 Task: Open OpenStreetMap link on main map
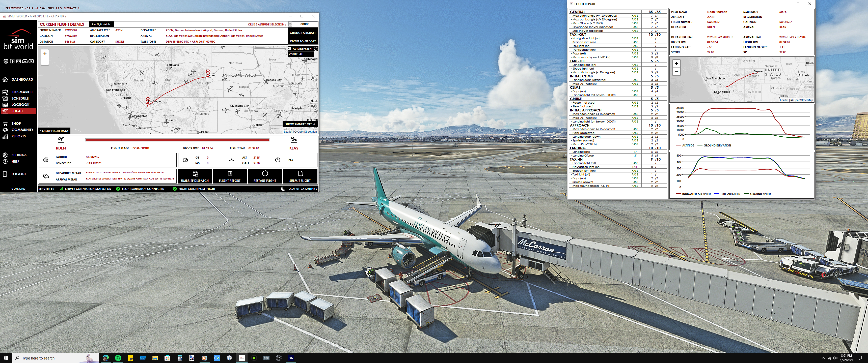pos(307,132)
